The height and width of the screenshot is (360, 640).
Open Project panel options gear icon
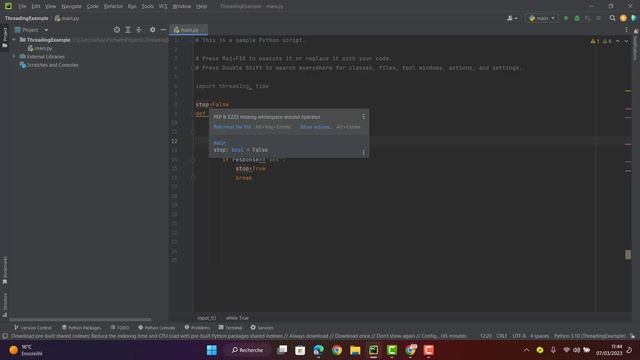(152, 30)
